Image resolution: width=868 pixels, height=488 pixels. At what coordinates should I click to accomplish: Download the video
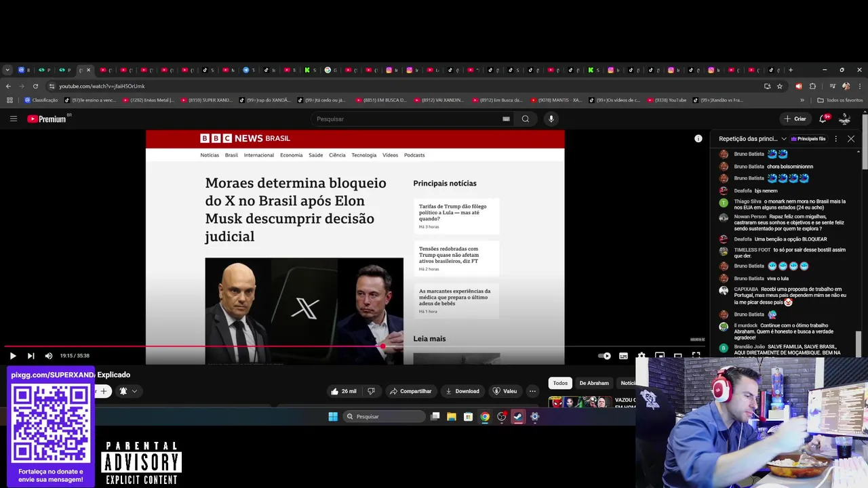click(x=462, y=391)
